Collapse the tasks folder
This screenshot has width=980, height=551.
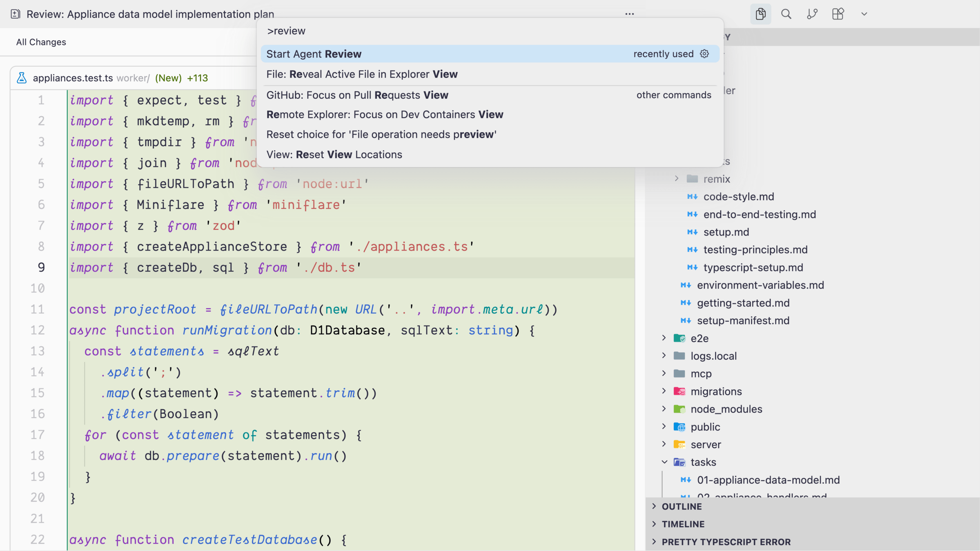click(664, 462)
